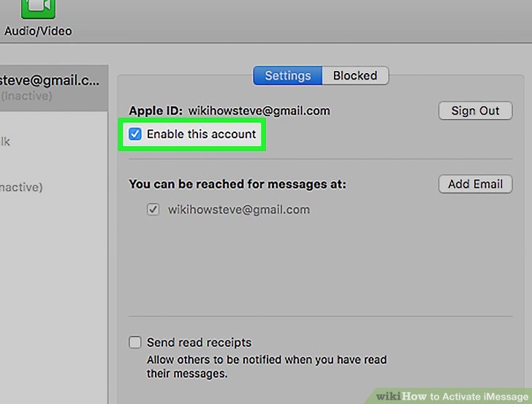Select wikihowsteve@gmail.com in the reachable addresses list
Image resolution: width=532 pixels, height=404 pixels.
[x=238, y=210]
